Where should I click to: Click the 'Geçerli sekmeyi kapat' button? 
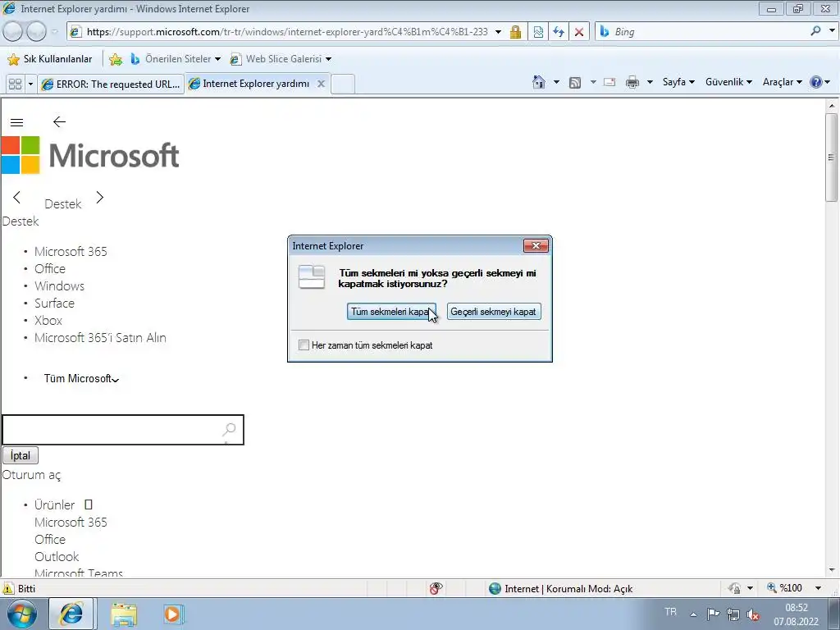click(x=493, y=312)
